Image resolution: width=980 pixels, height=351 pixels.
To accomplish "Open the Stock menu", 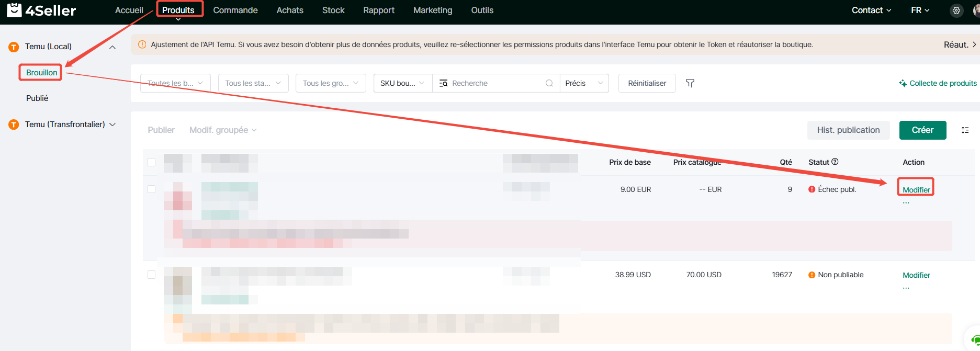I will click(x=333, y=10).
